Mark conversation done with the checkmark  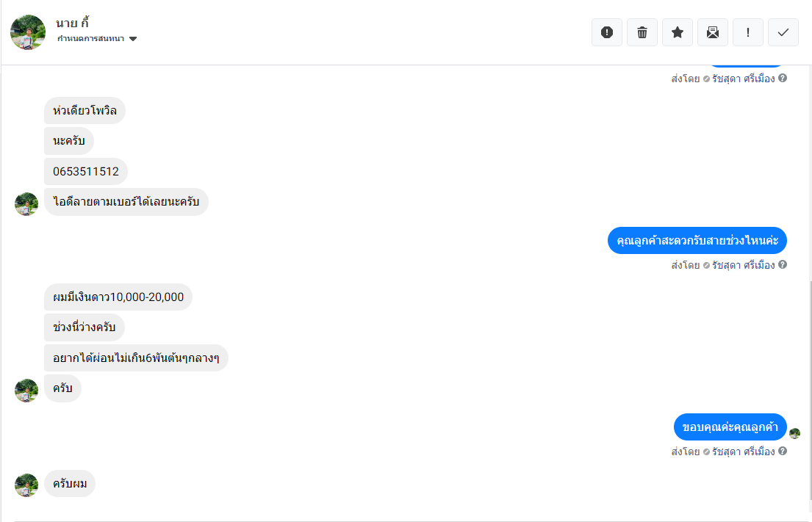[783, 32]
